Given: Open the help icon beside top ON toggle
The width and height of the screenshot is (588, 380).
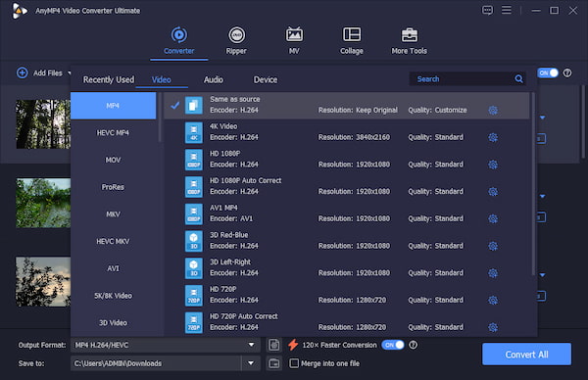Looking at the screenshot, I should (x=567, y=73).
